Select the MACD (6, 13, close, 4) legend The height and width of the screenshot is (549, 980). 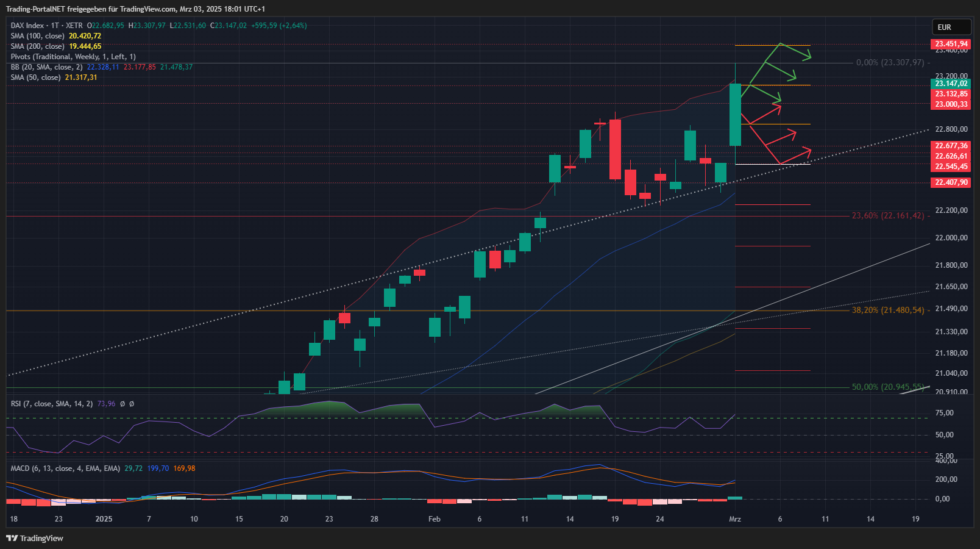[65, 468]
